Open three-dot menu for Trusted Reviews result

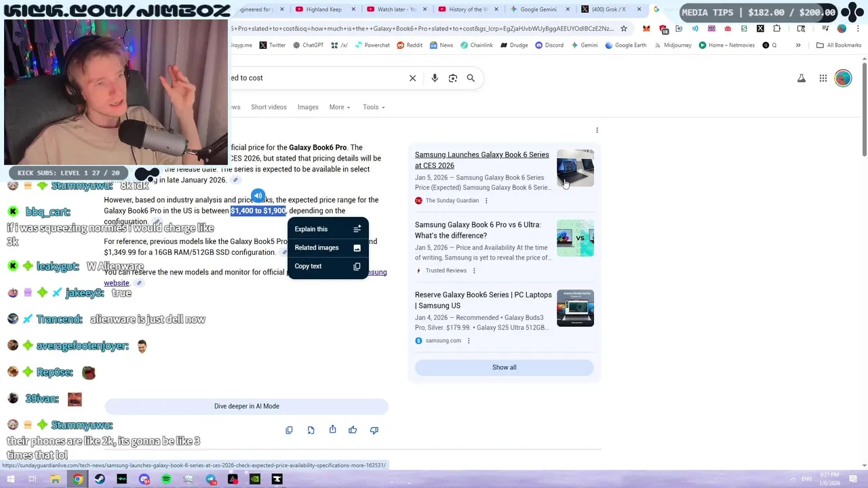(474, 270)
